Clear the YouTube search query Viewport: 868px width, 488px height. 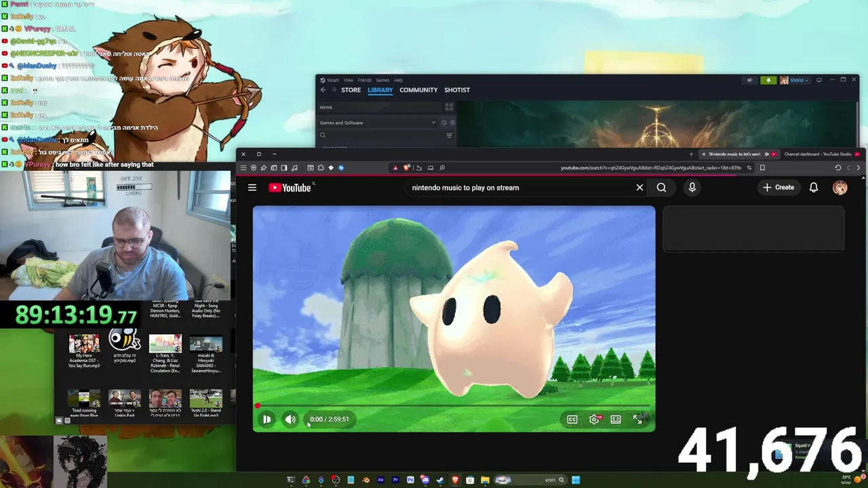(x=639, y=188)
